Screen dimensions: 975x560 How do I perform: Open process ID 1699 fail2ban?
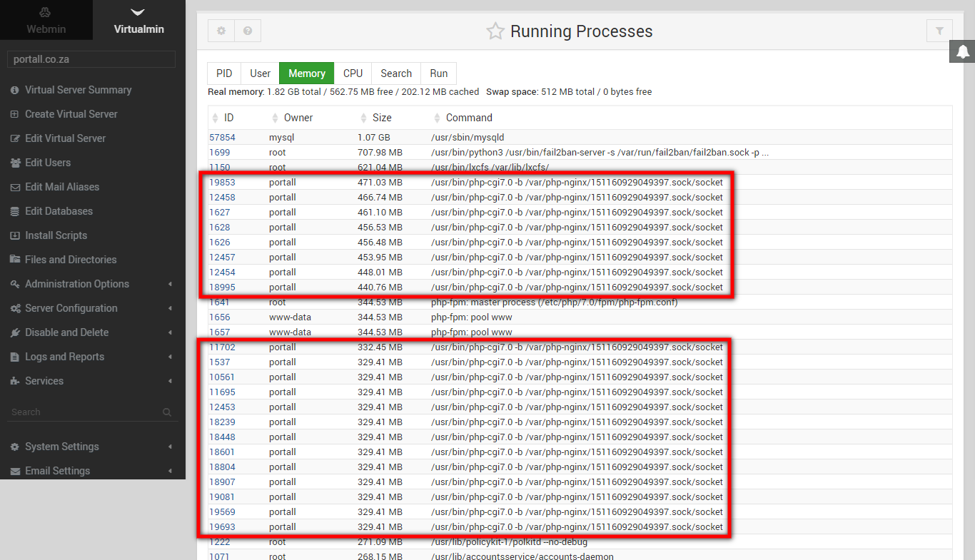point(219,152)
